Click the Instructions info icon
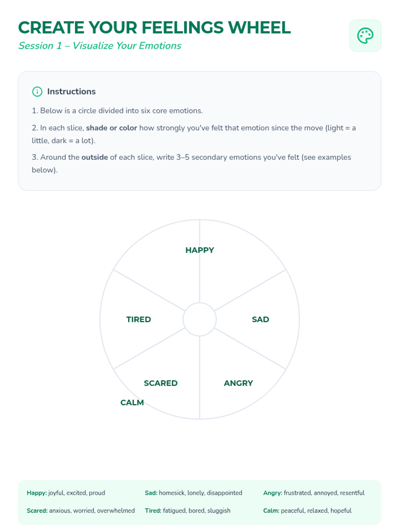Image resolution: width=399 pixels, height=532 pixels. [x=37, y=91]
